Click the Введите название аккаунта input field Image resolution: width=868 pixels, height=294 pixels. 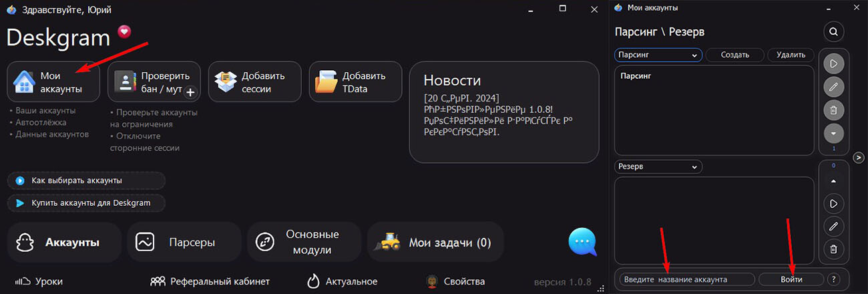click(x=687, y=279)
